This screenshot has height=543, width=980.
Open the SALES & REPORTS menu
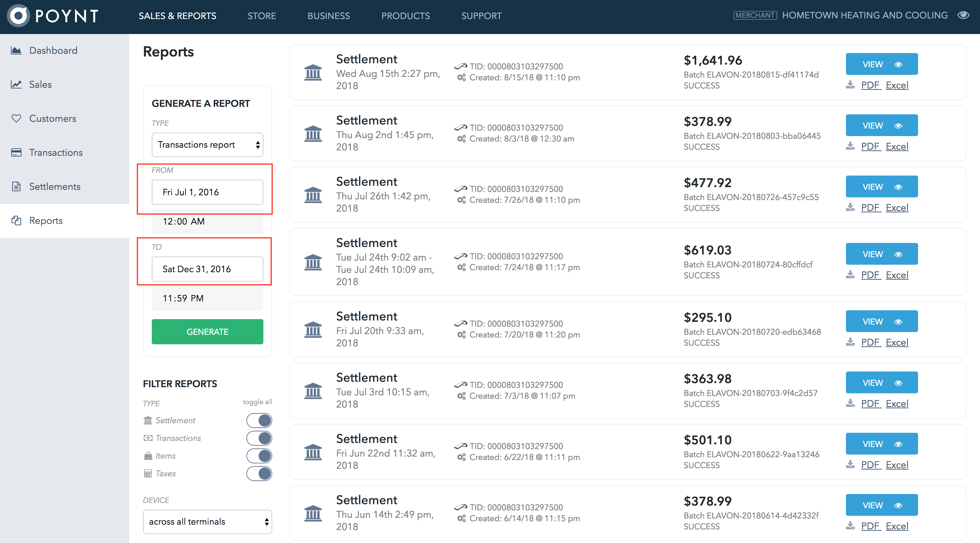click(177, 16)
